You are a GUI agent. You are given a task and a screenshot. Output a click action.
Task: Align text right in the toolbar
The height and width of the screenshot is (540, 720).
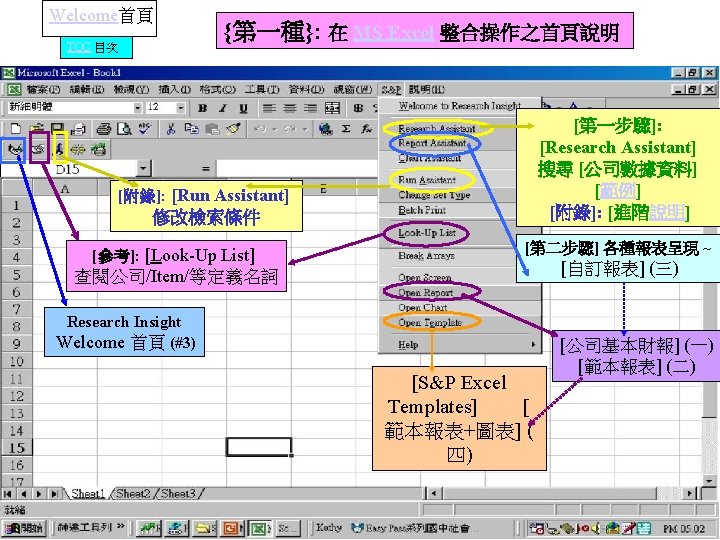[x=310, y=108]
